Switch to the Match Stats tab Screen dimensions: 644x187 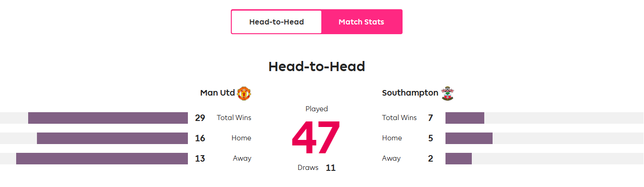[361, 22]
